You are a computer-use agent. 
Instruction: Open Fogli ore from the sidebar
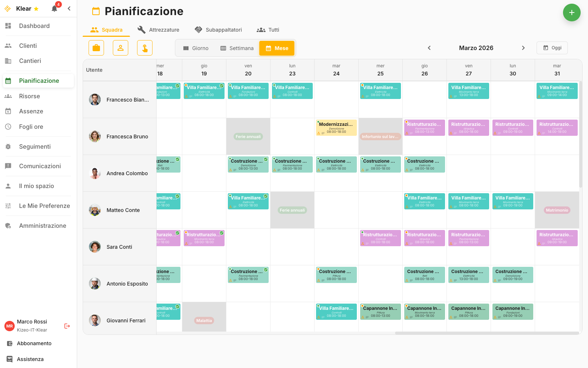pos(31,127)
